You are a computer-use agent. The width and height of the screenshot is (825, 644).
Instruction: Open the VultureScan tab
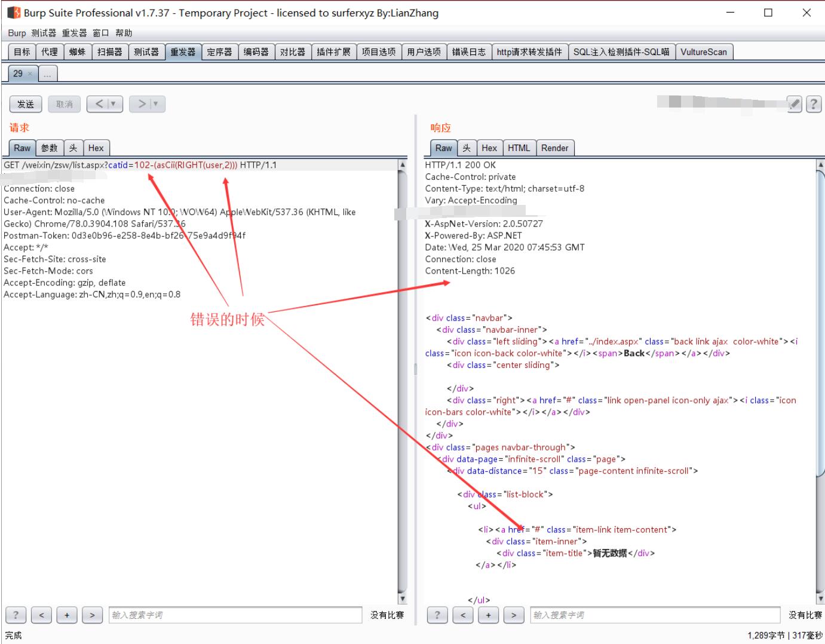pos(704,52)
